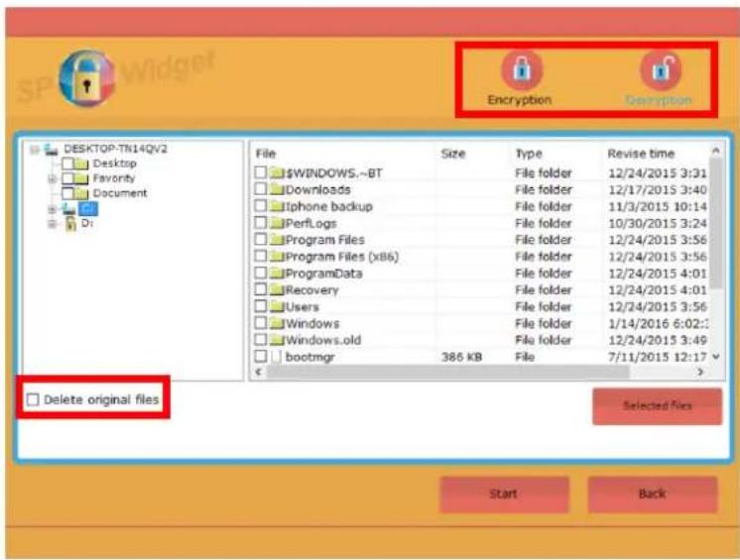The height and width of the screenshot is (560, 740).
Task: Open the Selected files button
Action: [658, 406]
